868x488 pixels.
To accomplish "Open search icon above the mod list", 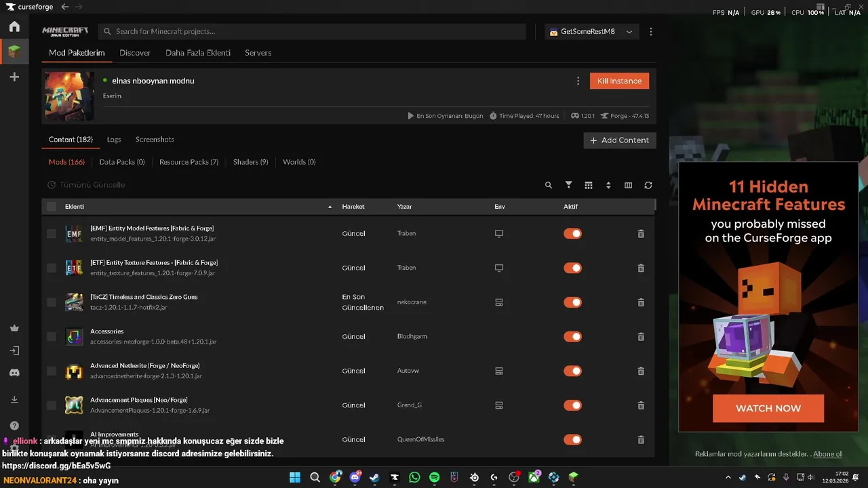I will (549, 185).
